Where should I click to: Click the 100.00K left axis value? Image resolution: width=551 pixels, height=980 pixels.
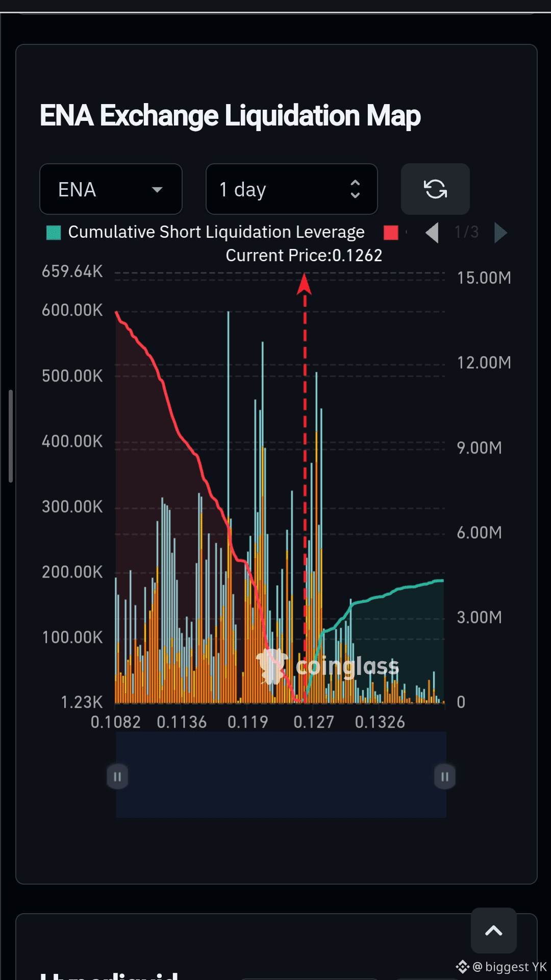tap(72, 637)
